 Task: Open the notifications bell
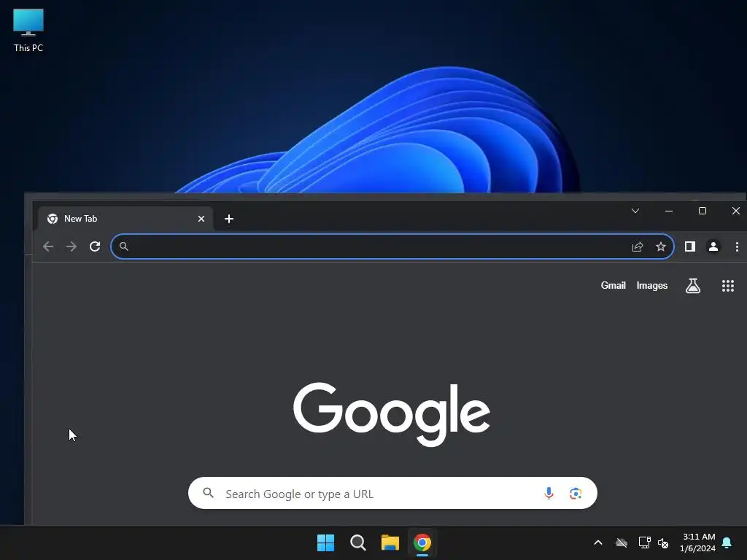click(x=727, y=542)
